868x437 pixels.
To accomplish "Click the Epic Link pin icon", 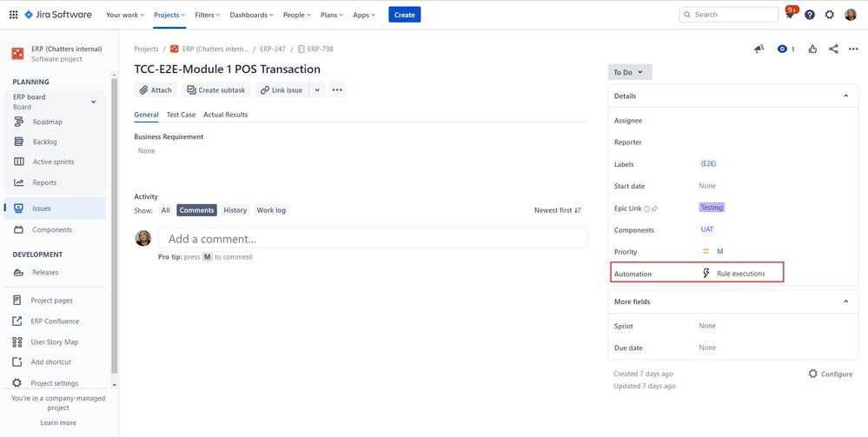I will click(654, 209).
